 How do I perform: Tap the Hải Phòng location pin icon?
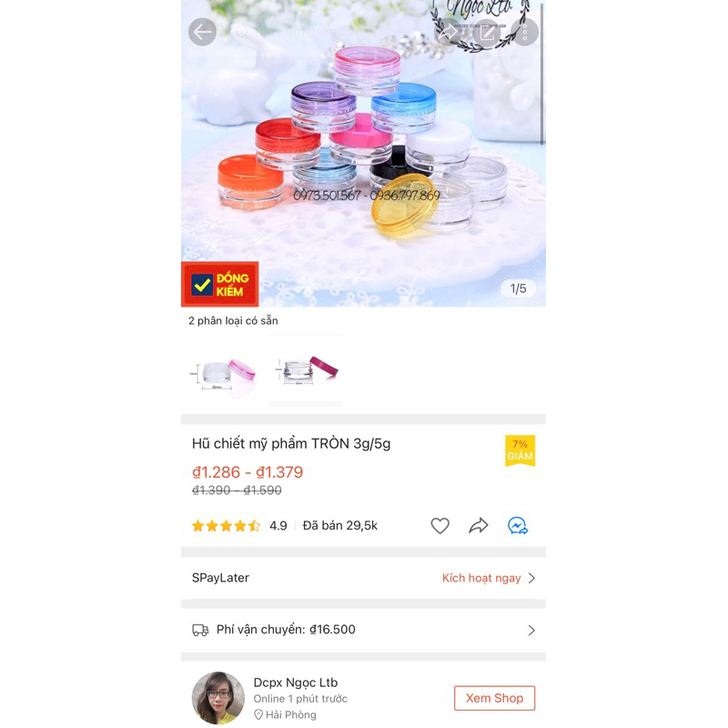coord(258,714)
